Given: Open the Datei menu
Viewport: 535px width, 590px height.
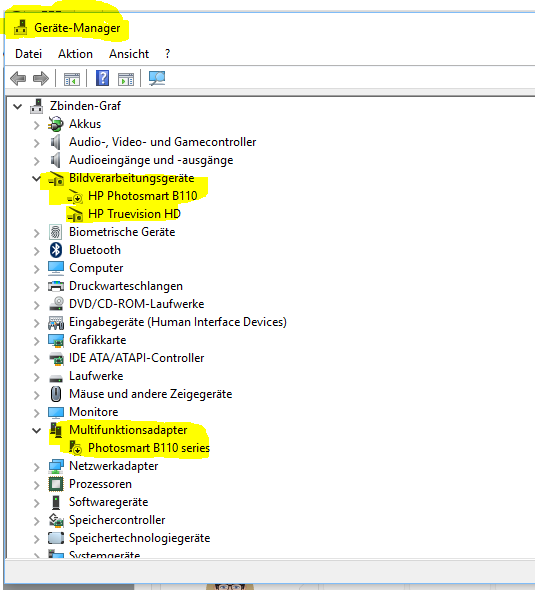Looking at the screenshot, I should pos(28,54).
